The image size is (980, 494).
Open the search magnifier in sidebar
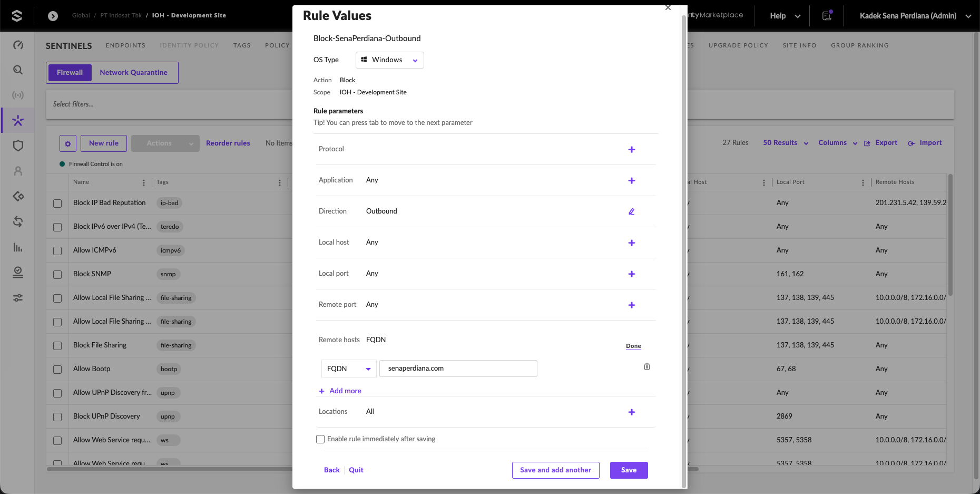pyautogui.click(x=18, y=70)
